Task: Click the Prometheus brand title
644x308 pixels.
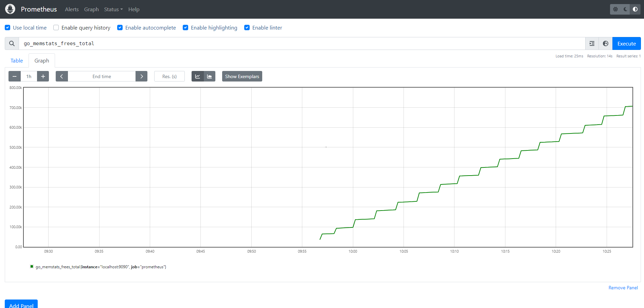Action: tap(39, 9)
